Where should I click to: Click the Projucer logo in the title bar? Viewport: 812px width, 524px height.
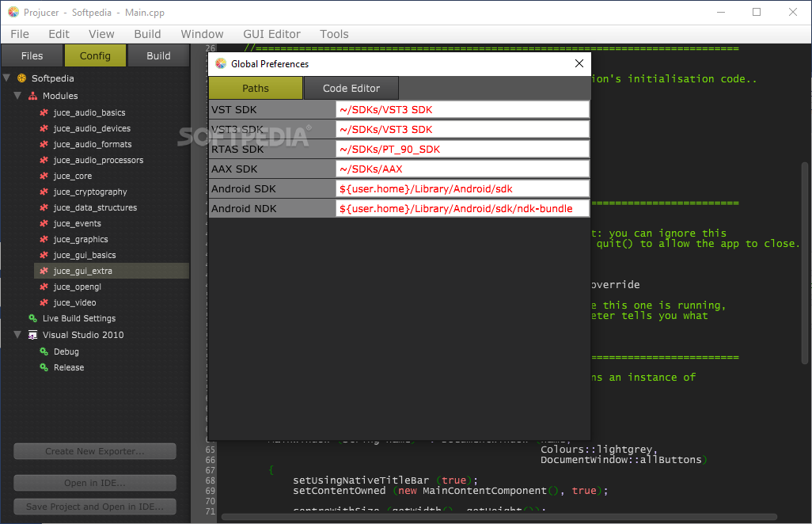(13, 12)
